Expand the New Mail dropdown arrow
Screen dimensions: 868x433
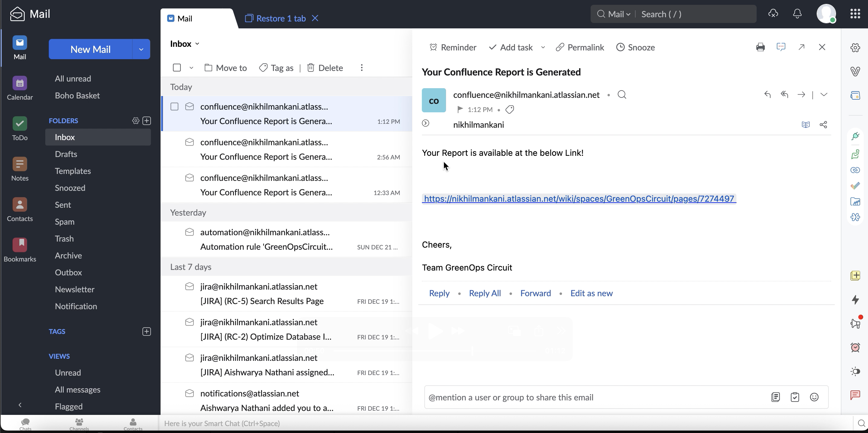[141, 49]
